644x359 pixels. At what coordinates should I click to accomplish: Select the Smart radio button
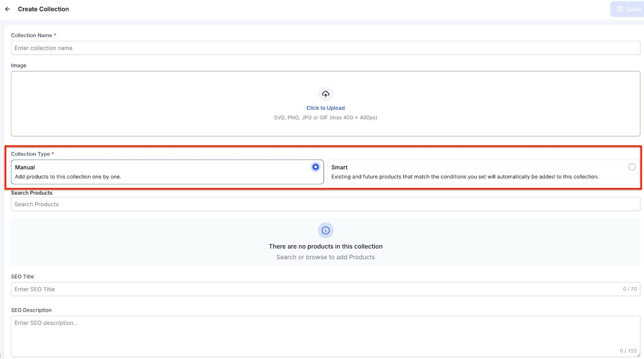pyautogui.click(x=632, y=167)
